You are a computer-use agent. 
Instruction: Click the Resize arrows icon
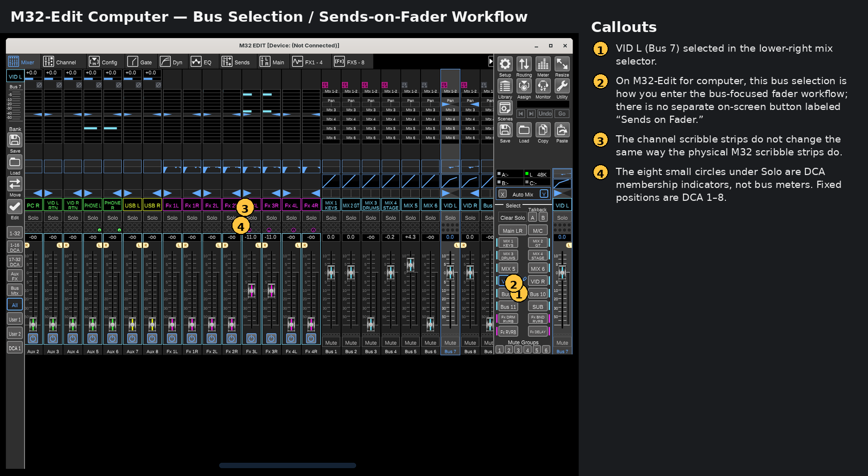coord(562,64)
